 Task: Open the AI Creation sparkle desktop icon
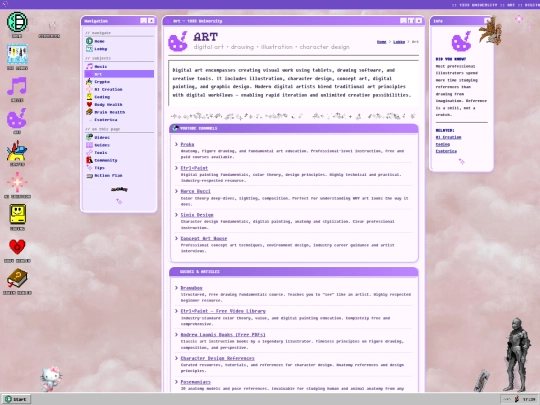pos(17,183)
